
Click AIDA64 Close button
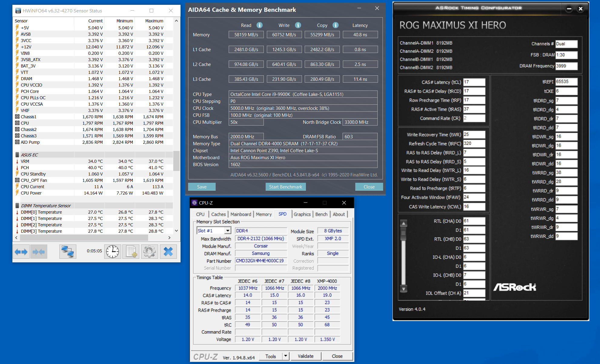(369, 187)
